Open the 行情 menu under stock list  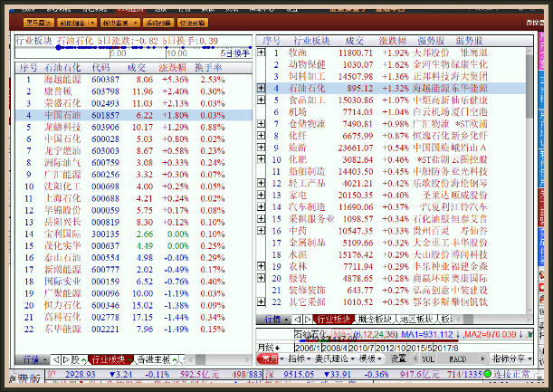tap(34, 360)
